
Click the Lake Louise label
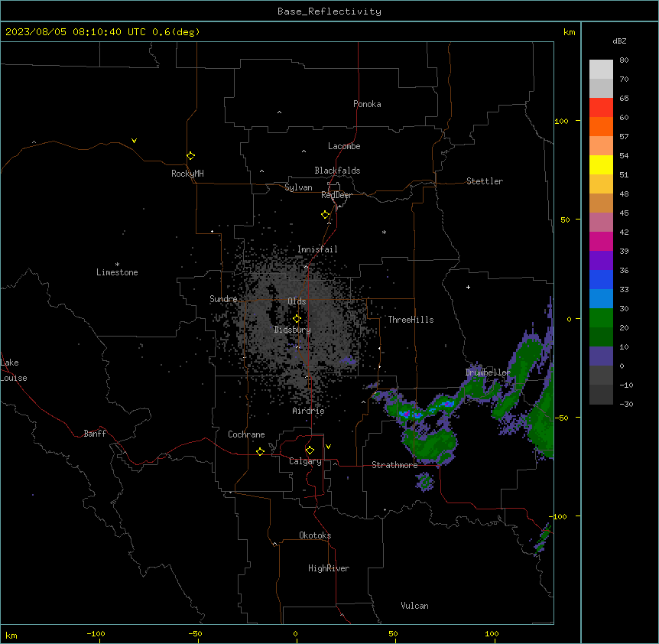click(14, 370)
